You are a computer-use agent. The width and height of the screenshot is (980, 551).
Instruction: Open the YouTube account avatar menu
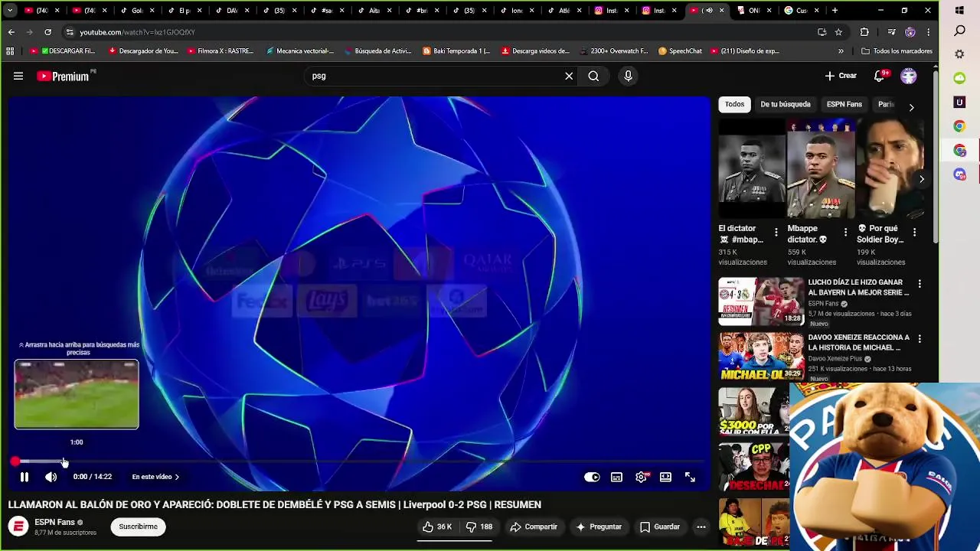[909, 76]
